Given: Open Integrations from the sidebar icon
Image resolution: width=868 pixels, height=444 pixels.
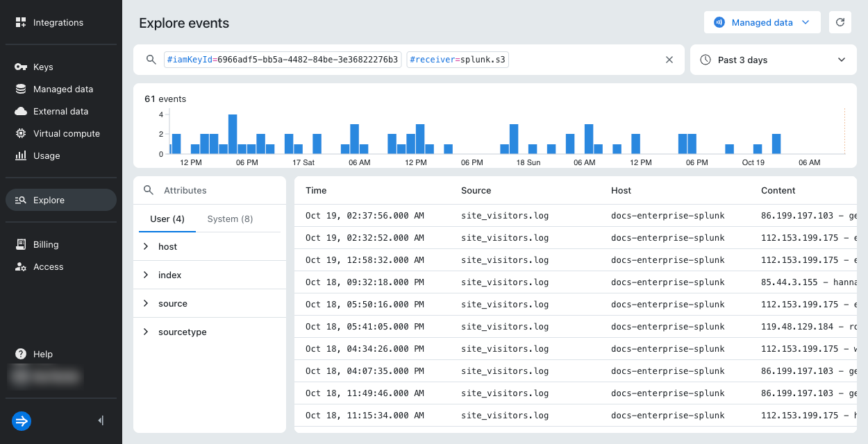Looking at the screenshot, I should pos(21,22).
